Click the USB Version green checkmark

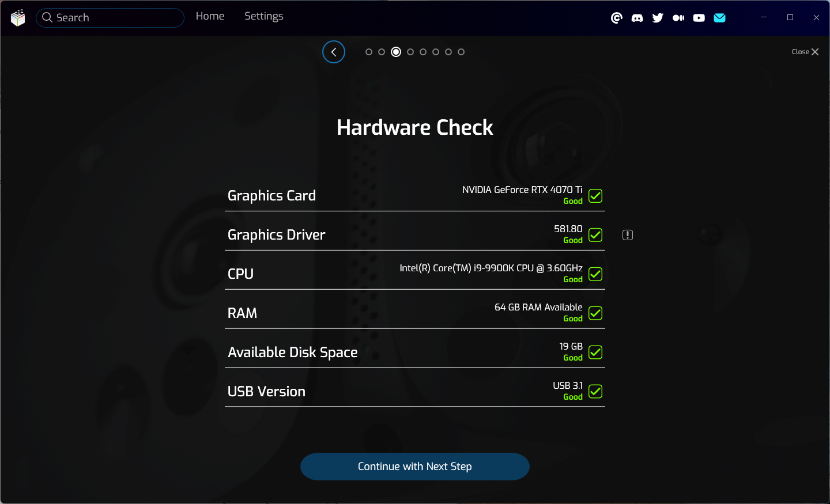(x=595, y=392)
